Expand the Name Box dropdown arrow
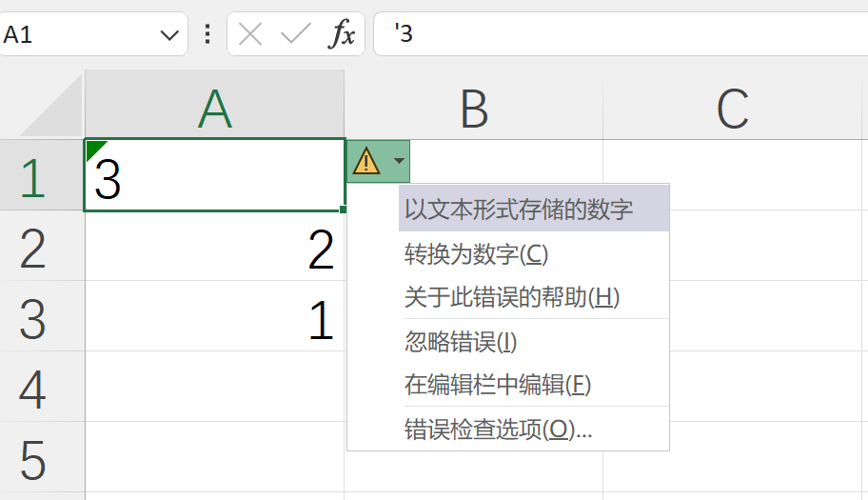Image resolution: width=868 pixels, height=500 pixels. [169, 35]
